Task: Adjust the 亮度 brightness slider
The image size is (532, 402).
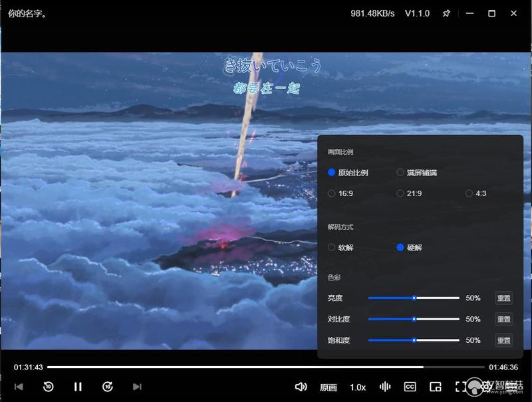Action: (x=414, y=298)
